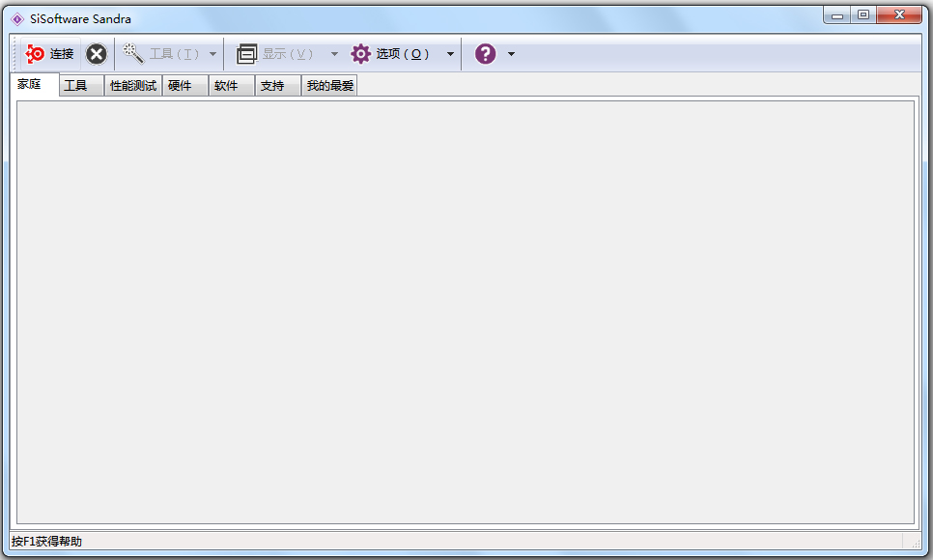Viewport: 933px width, 560px height.
Task: Expand the 显示 (V) dropdown arrow
Action: point(334,53)
